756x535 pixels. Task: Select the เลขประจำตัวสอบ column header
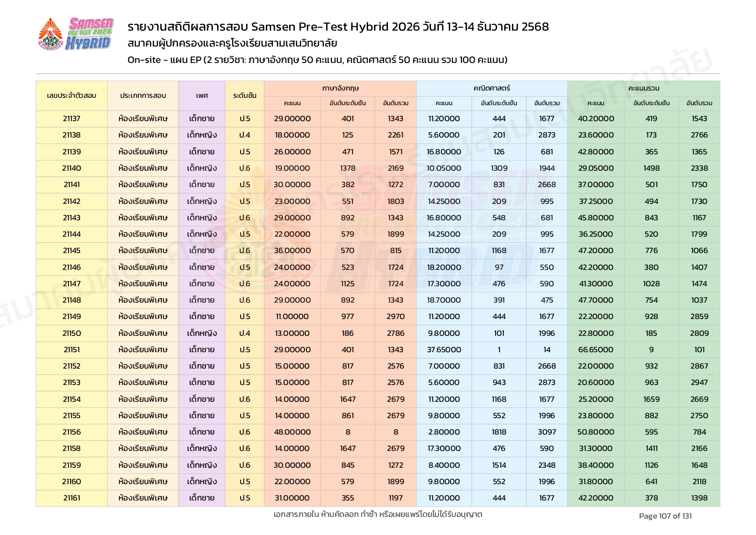[x=72, y=96]
